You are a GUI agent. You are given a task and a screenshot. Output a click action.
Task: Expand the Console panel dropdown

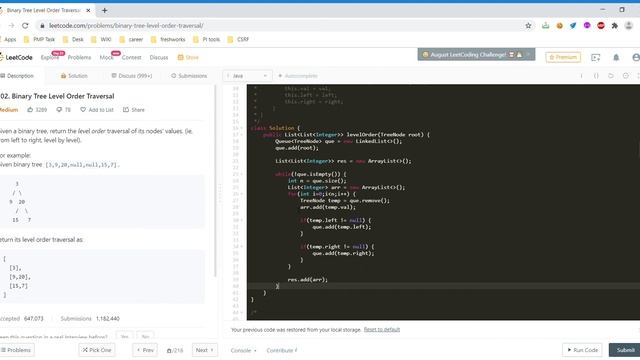tap(244, 350)
